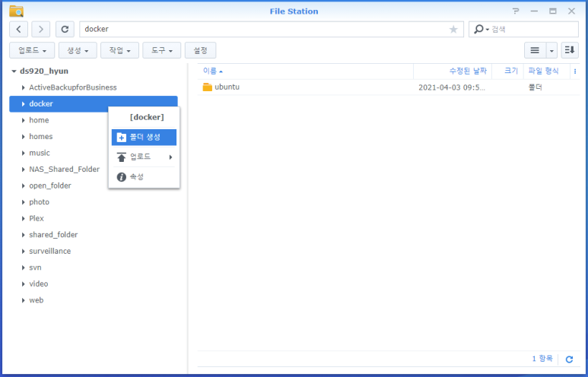Viewport: 588px width, 377px height.
Task: Click the 설정 button
Action: (x=201, y=50)
